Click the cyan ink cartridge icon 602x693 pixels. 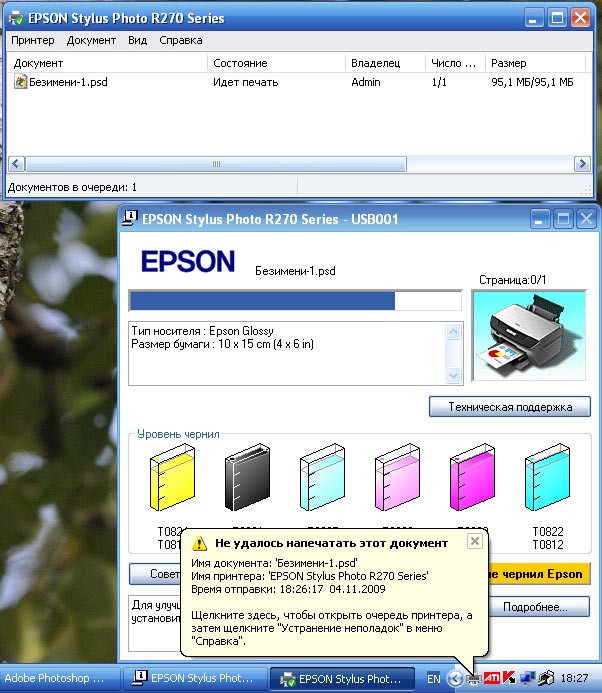[x=547, y=477]
